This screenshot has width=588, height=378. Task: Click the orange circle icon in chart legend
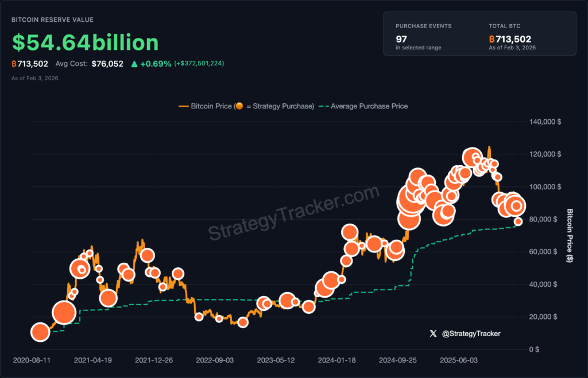coord(239,106)
